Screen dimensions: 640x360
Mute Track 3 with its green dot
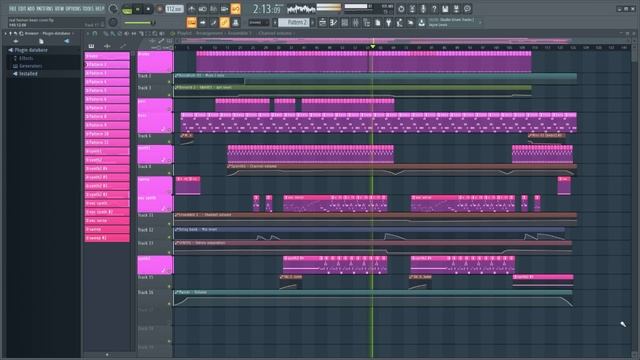click(x=169, y=95)
